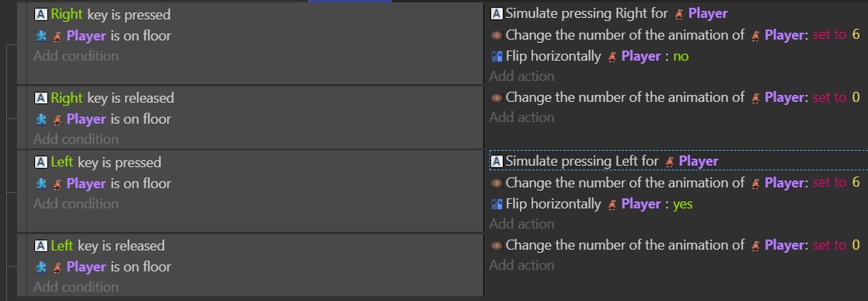Click the flip icon beside Flip horizontally: no
Viewport: 868px width, 301px height.
click(x=497, y=56)
